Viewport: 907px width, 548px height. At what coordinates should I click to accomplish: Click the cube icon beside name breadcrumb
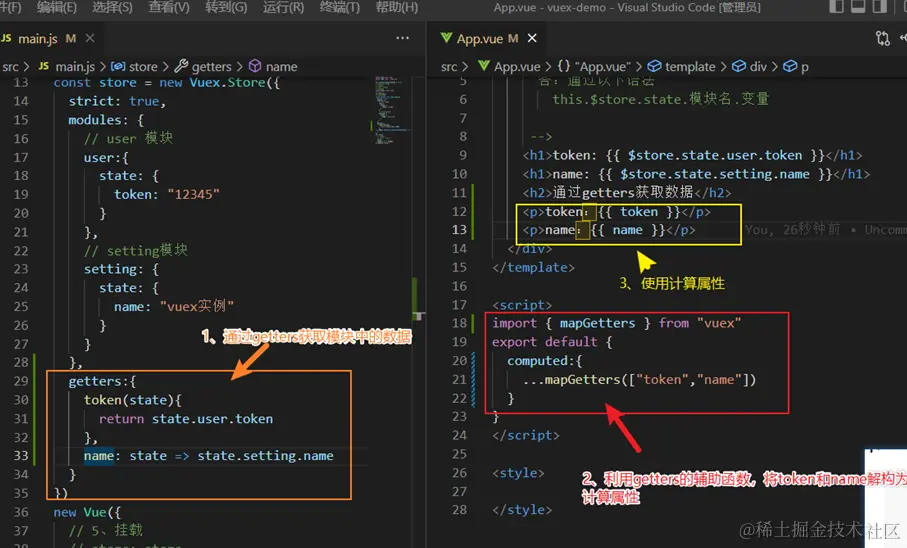tap(255, 66)
